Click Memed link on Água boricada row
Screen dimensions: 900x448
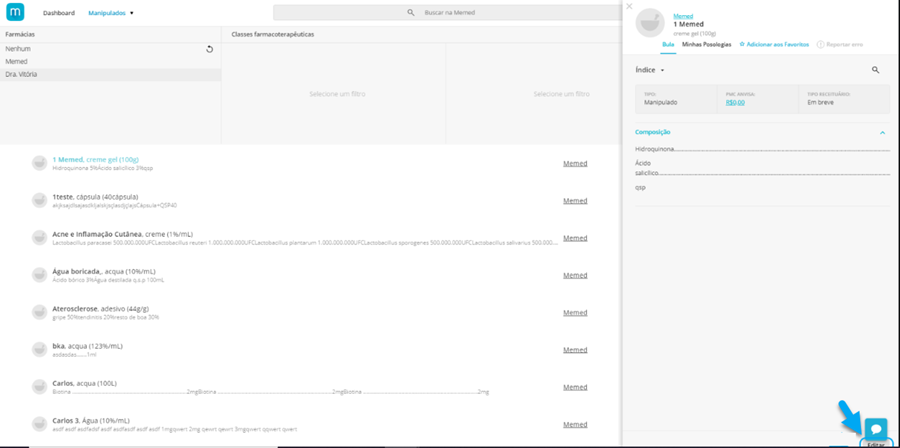pos(575,275)
